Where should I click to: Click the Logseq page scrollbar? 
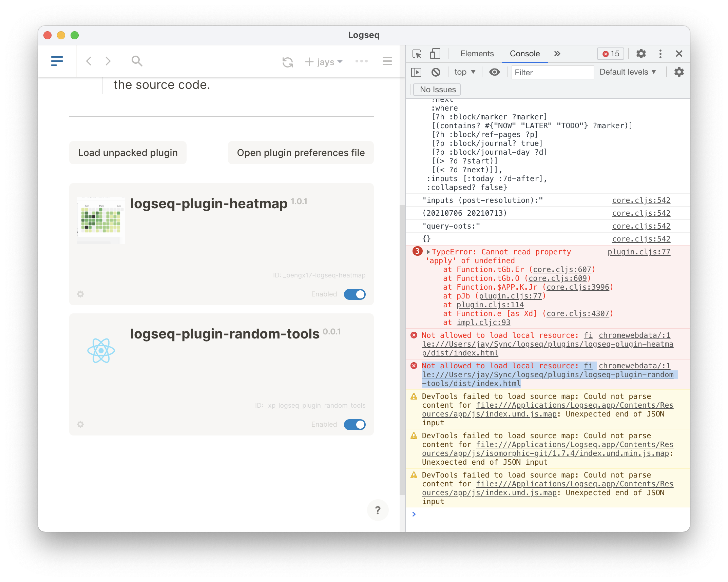(x=402, y=349)
